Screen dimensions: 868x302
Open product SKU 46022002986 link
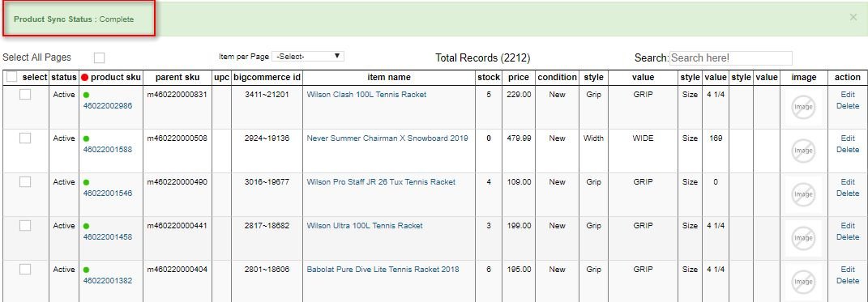pos(108,105)
